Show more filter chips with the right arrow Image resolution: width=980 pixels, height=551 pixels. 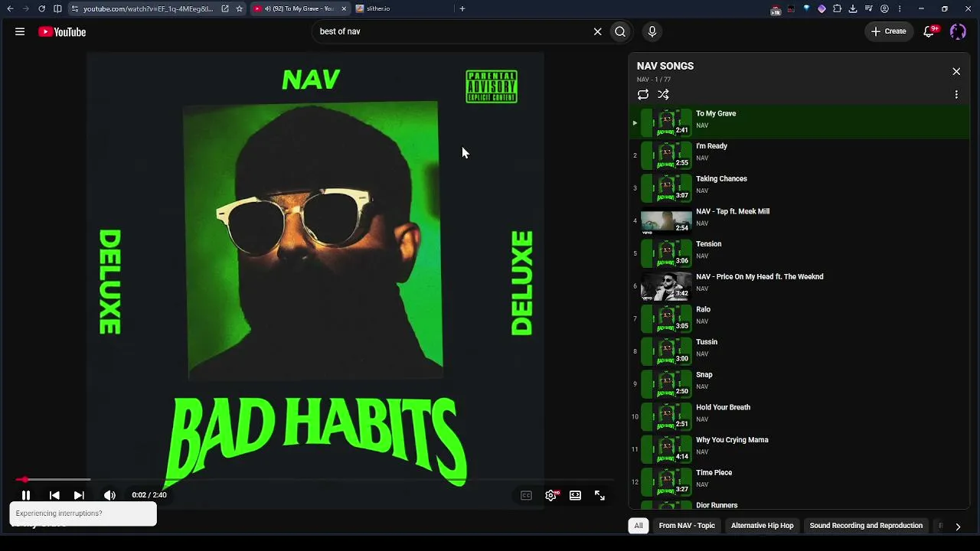[958, 527]
